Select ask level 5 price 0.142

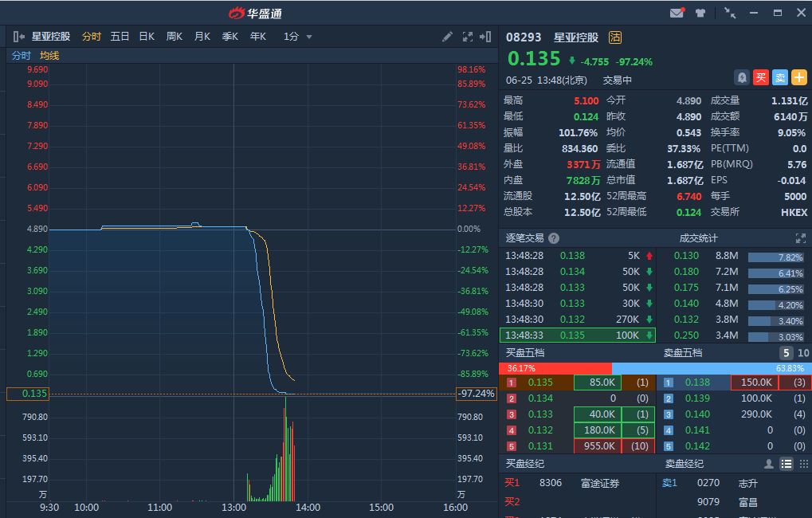[x=697, y=446]
